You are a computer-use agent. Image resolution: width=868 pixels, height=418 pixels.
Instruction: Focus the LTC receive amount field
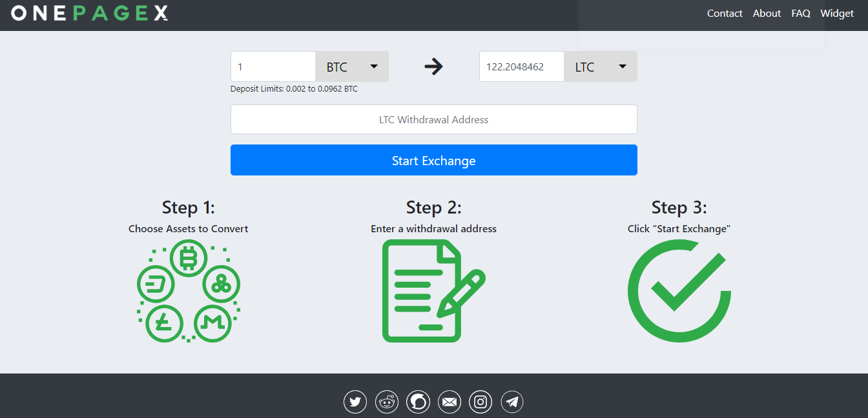point(522,66)
